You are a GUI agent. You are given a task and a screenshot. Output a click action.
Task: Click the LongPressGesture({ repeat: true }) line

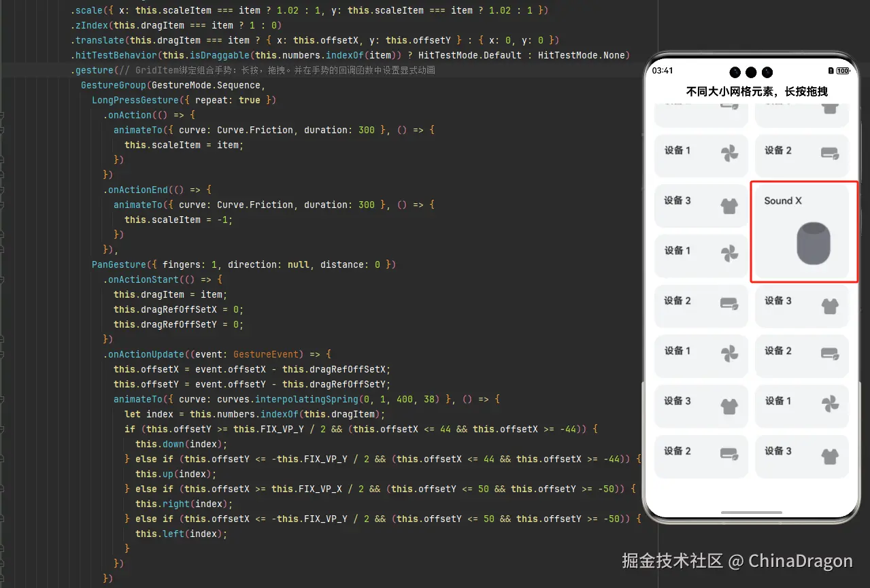(x=184, y=100)
